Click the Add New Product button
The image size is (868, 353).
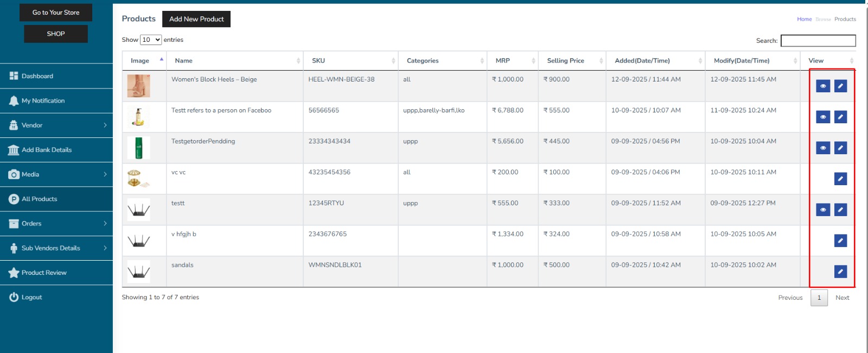[196, 19]
